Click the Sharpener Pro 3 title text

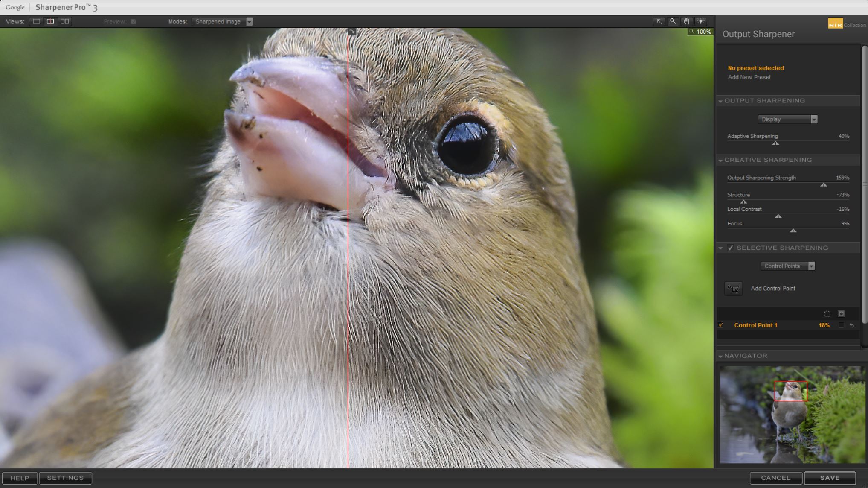click(67, 7)
